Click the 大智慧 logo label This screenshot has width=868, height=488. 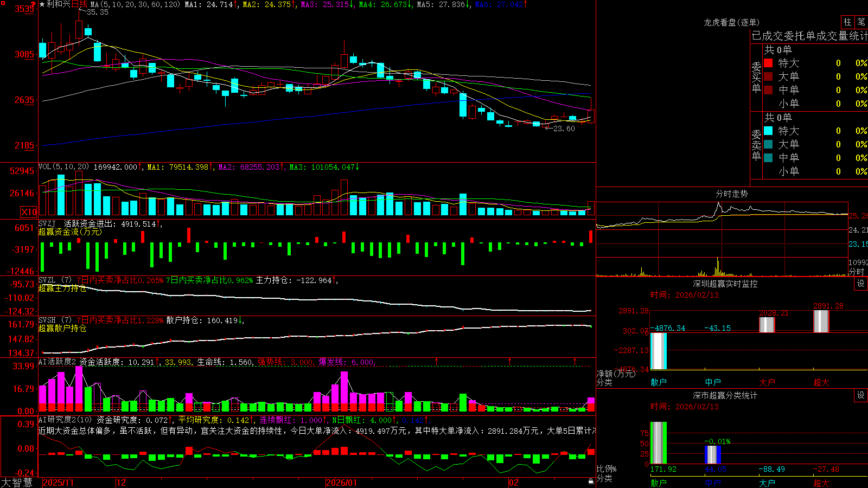click(17, 483)
